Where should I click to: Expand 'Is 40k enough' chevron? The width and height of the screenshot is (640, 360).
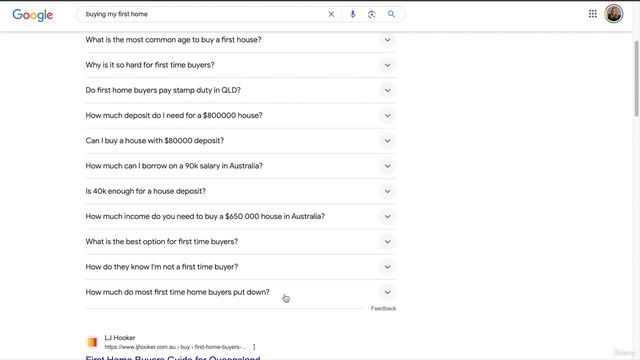[387, 191]
